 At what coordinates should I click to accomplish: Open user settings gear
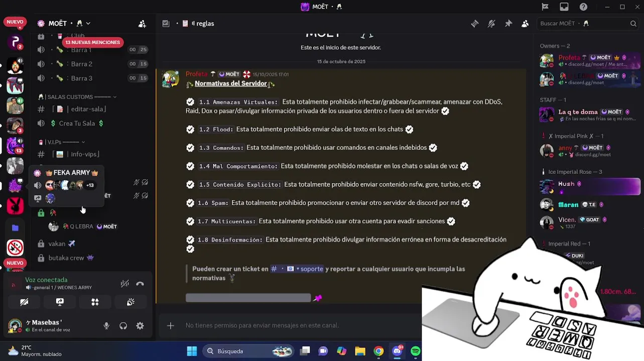[x=140, y=326]
